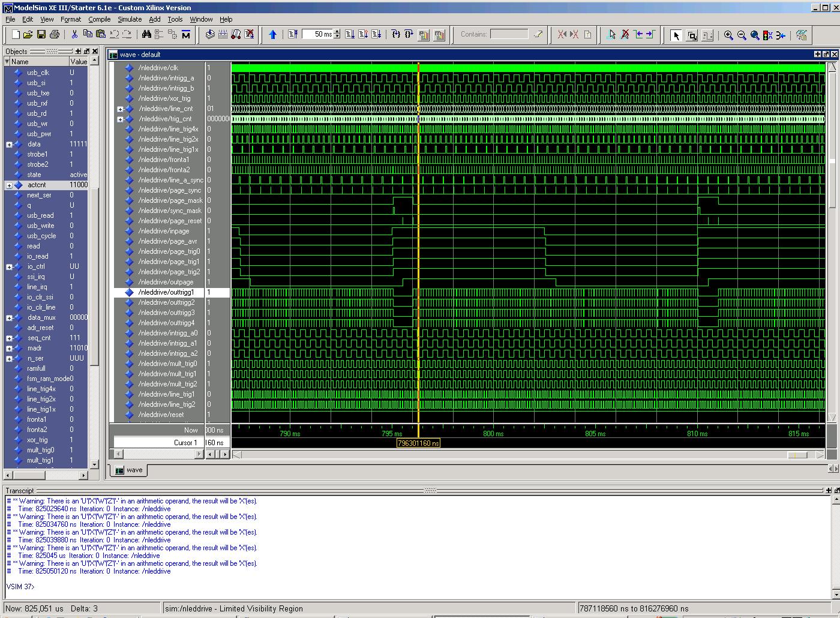
Task: Save using the floppy disk icon
Action: (41, 35)
